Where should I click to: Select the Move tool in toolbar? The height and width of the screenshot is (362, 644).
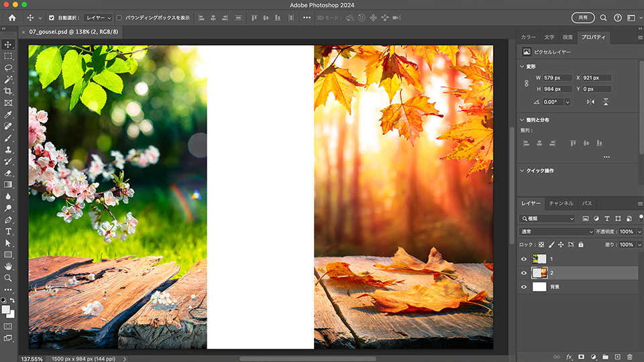coord(8,44)
